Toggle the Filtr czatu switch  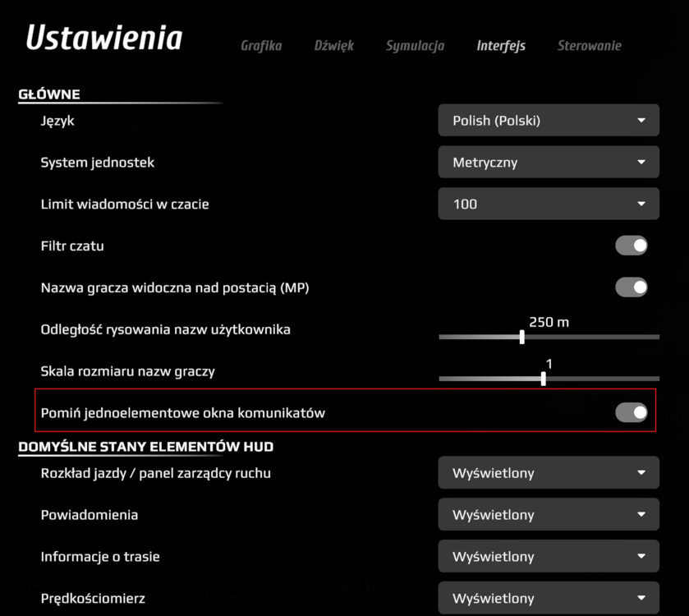[632, 246]
